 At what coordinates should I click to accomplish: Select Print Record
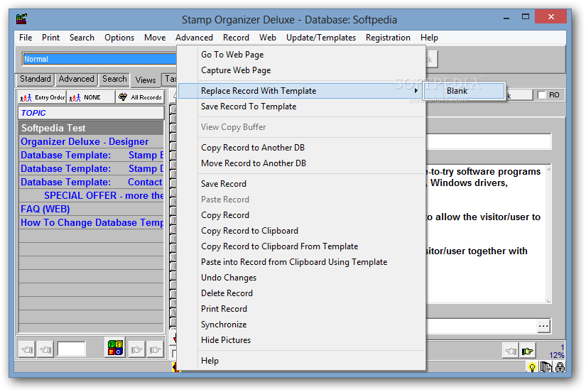tap(302, 309)
